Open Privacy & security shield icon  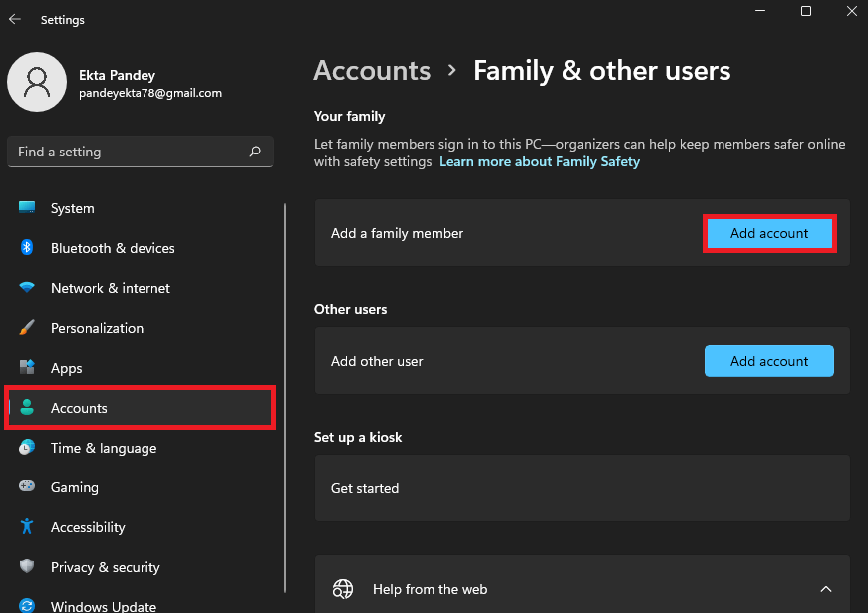(27, 567)
